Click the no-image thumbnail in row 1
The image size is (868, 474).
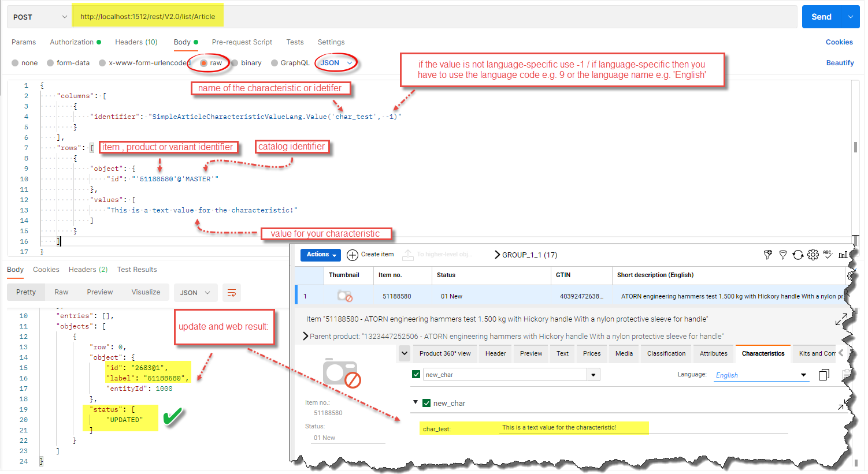coord(345,296)
